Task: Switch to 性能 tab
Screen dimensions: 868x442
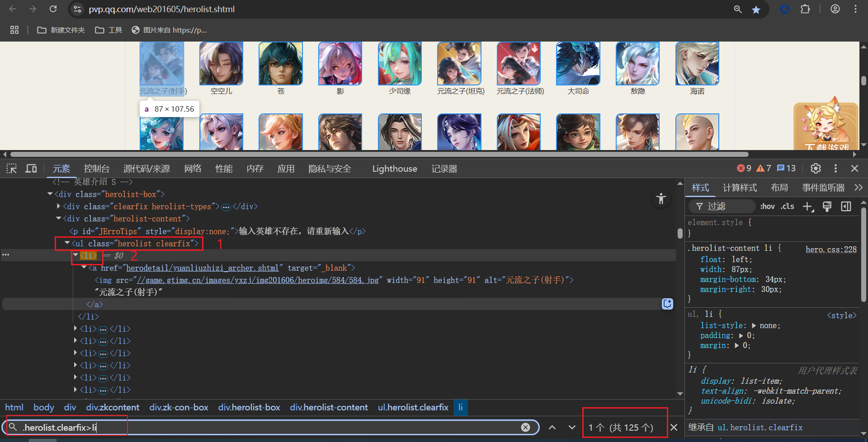Action: (x=224, y=169)
